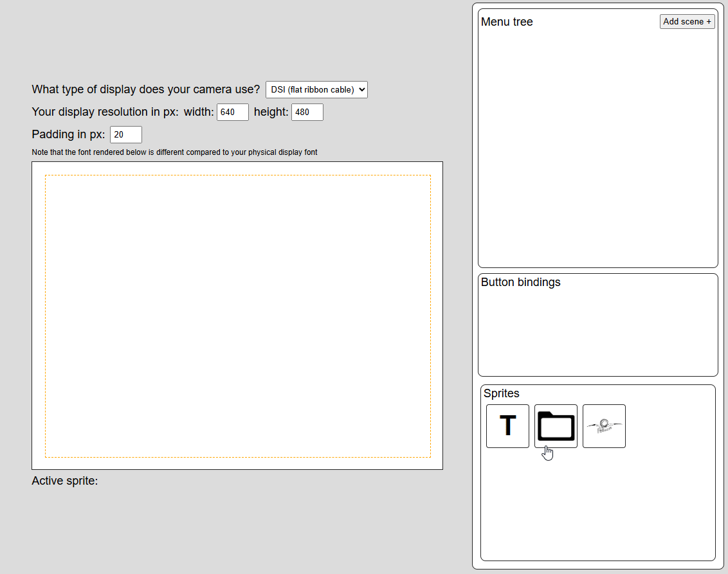The width and height of the screenshot is (728, 574).
Task: Click the "Button bindings" panel heading
Action: 520,282
